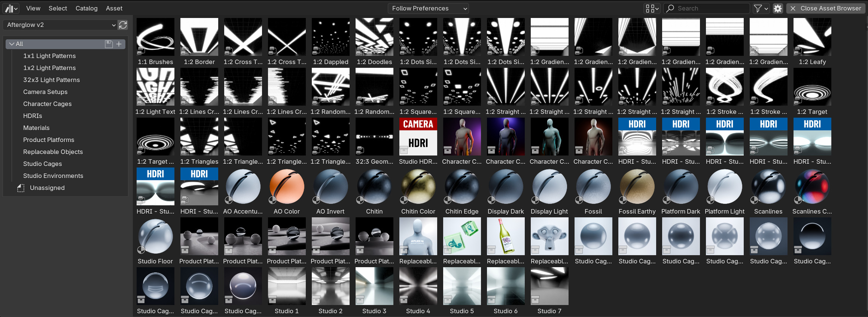Open the Catalog menu
868x317 pixels.
(x=86, y=8)
